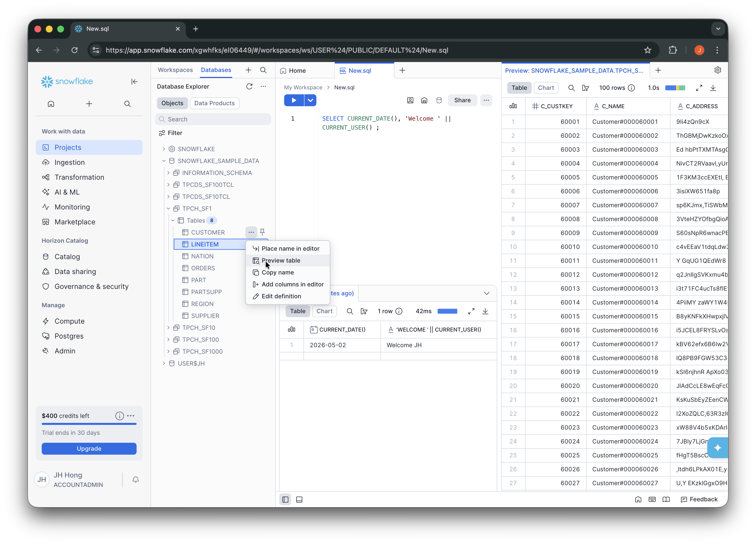Viewport: 756px width, 544px height.
Task: Open the search icon in the sidebar
Action: (127, 104)
